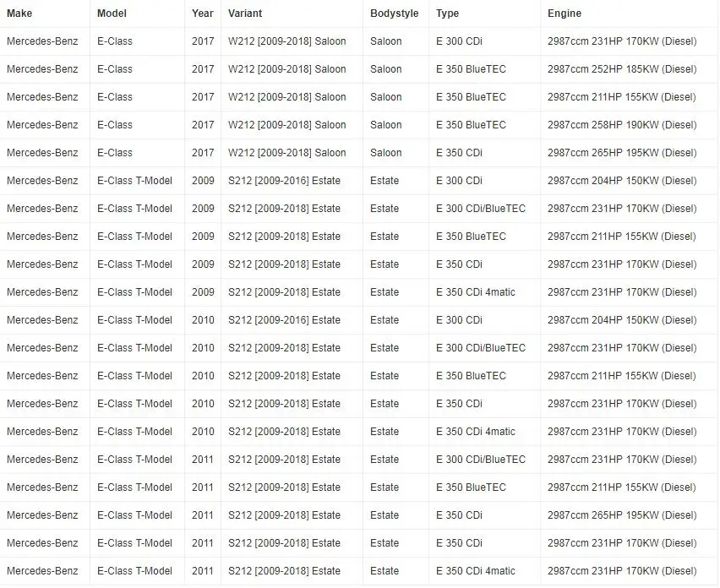Click E 350 CDi 4matic in the 2010 row

tap(476, 432)
